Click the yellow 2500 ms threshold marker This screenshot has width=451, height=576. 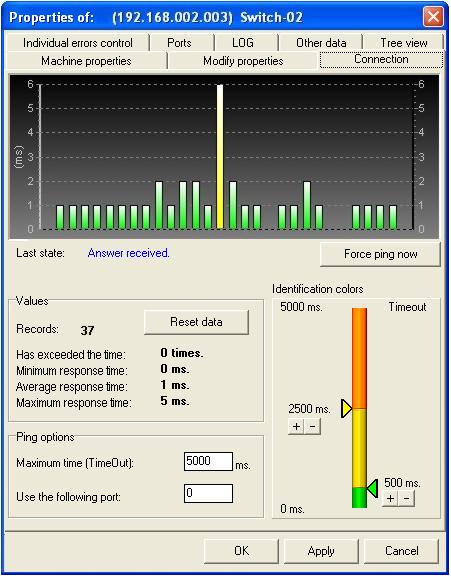[346, 408]
